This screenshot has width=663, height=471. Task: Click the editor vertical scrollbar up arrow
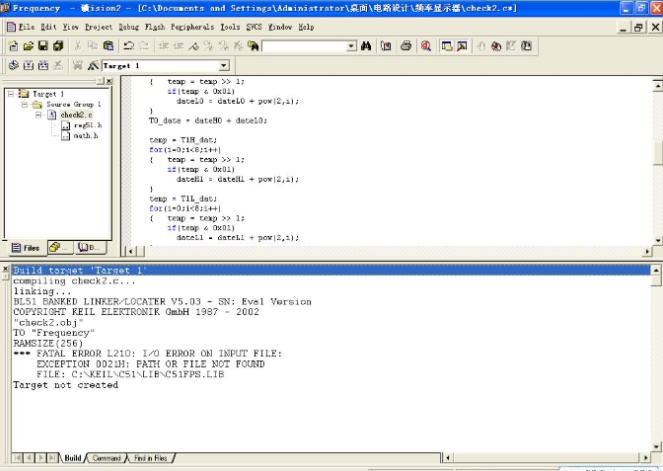(658, 85)
